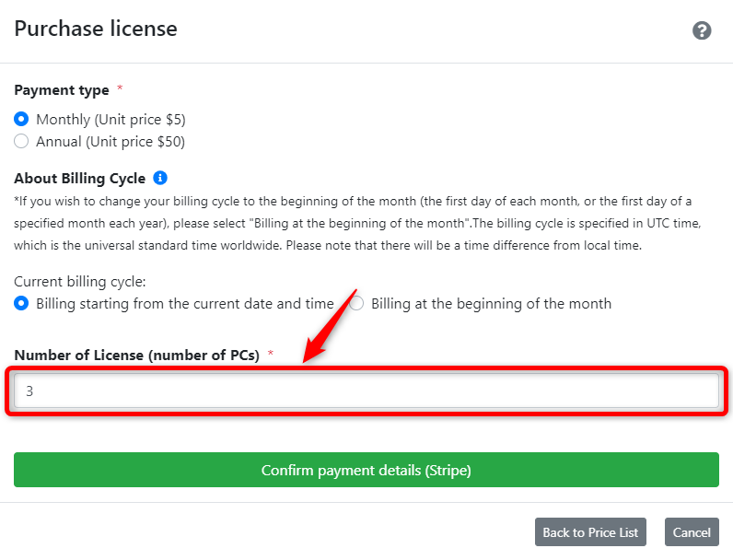
Task: Open the help question mark icon
Action: point(701,30)
